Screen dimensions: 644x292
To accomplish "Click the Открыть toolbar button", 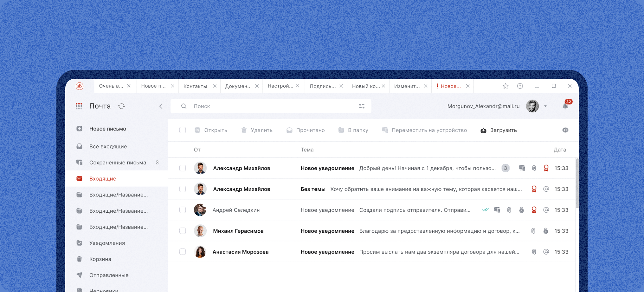I will (x=211, y=130).
